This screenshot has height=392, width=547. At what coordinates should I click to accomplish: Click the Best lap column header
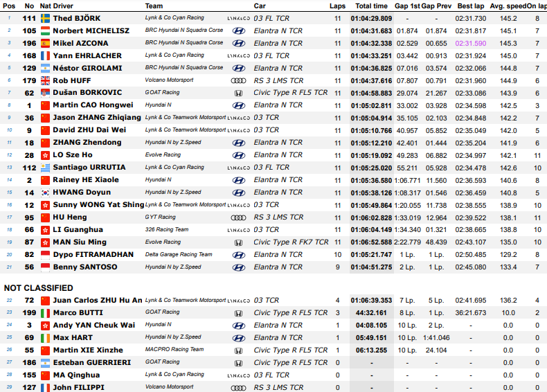pos(471,6)
